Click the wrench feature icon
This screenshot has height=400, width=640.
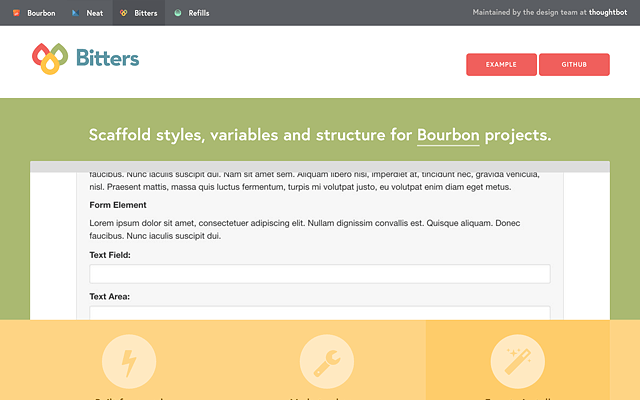click(327, 362)
